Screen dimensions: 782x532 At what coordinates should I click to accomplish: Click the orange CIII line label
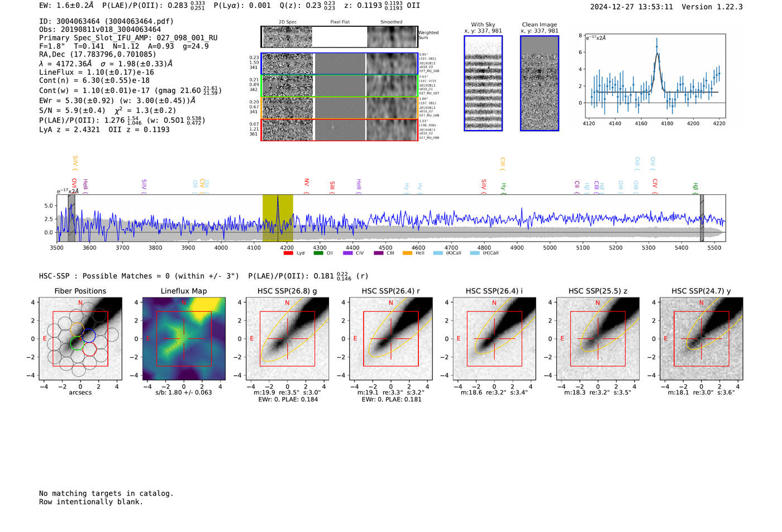coord(502,163)
